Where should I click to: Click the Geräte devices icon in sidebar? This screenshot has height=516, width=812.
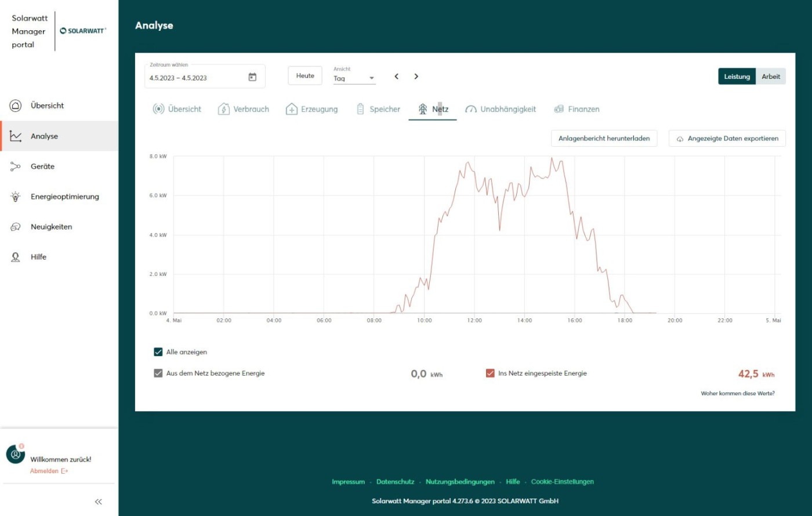[16, 166]
